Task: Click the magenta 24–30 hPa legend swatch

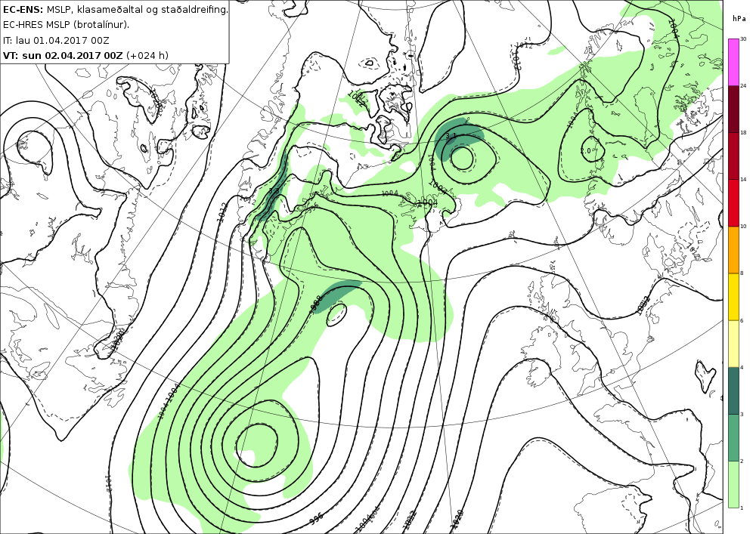Action: pos(733,62)
